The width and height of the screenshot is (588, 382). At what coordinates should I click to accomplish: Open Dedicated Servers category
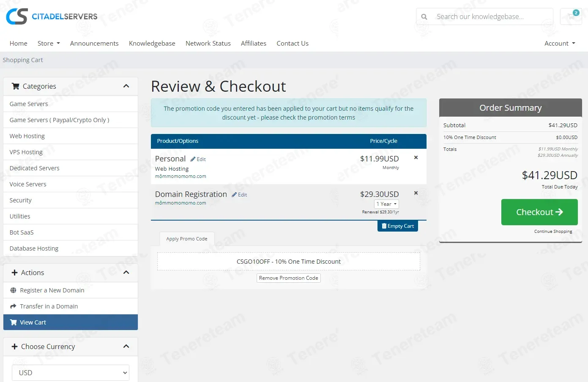click(71, 168)
